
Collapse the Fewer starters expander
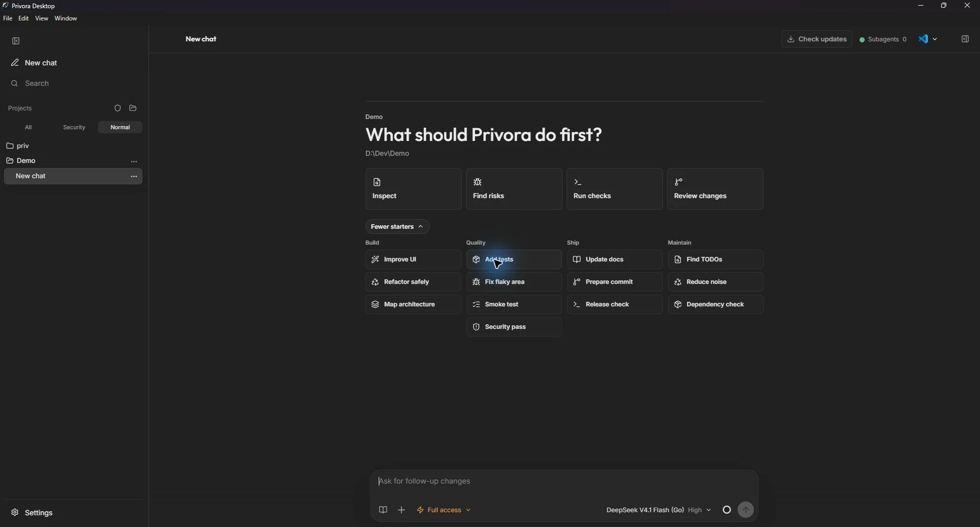[397, 227]
